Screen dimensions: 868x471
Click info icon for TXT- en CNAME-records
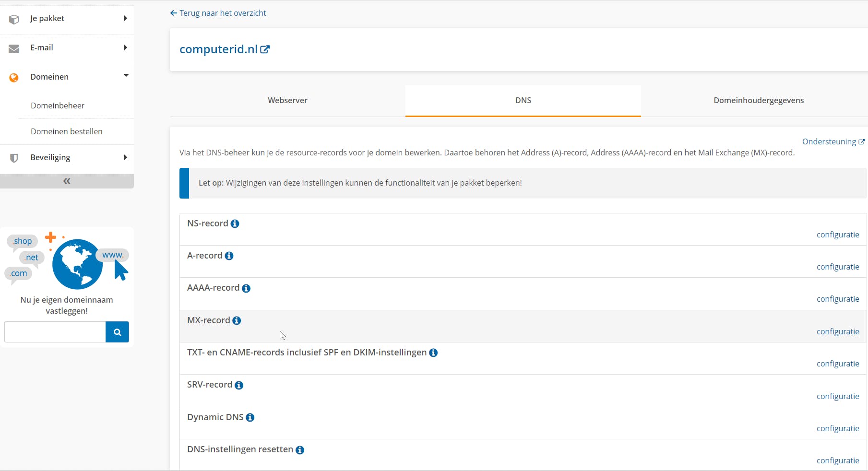(x=433, y=353)
